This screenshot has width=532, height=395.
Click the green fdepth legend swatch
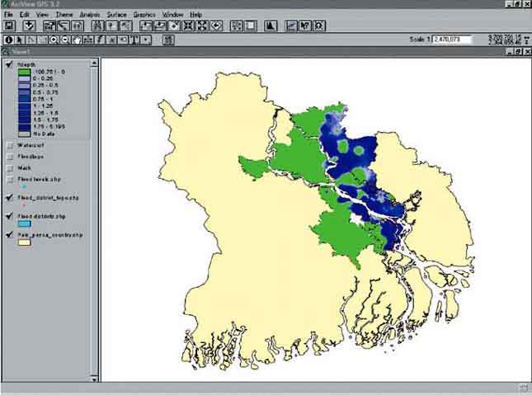24,73
